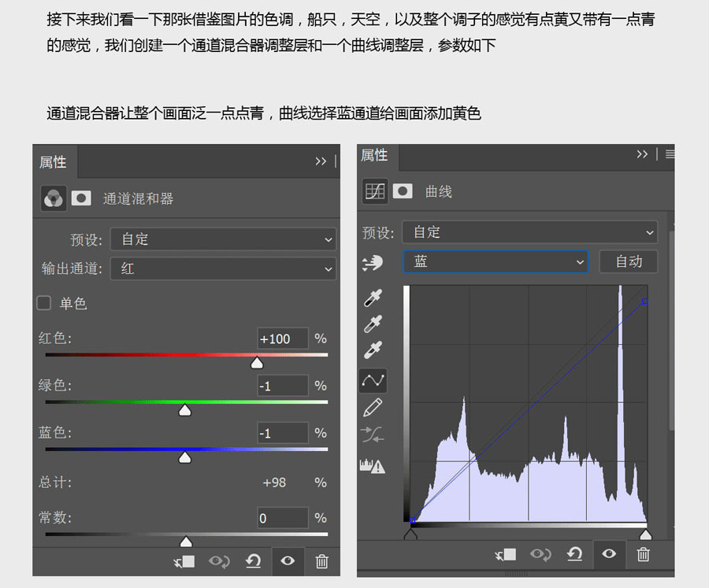Collapse the Curves panel with double arrows
Viewport: 709px width, 588px height.
click(642, 155)
